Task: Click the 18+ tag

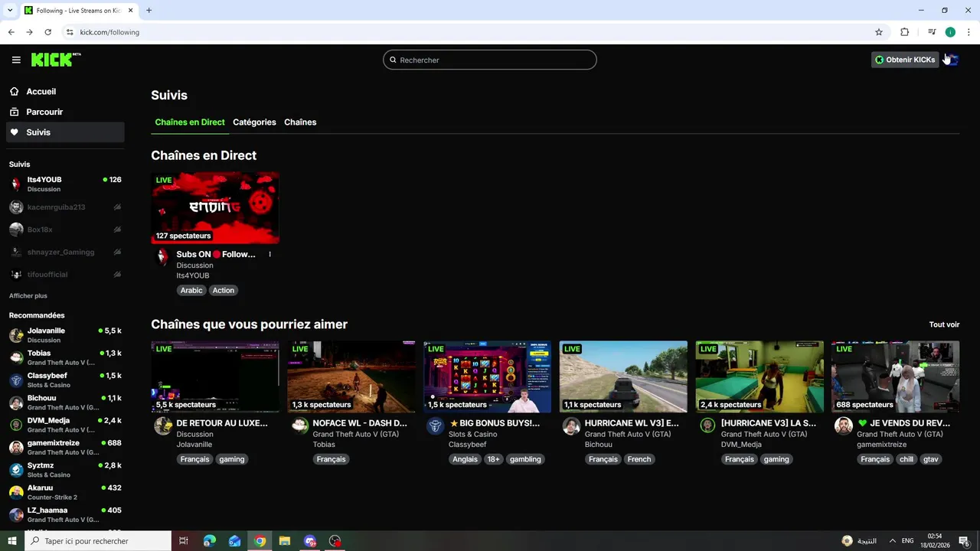Action: click(493, 459)
